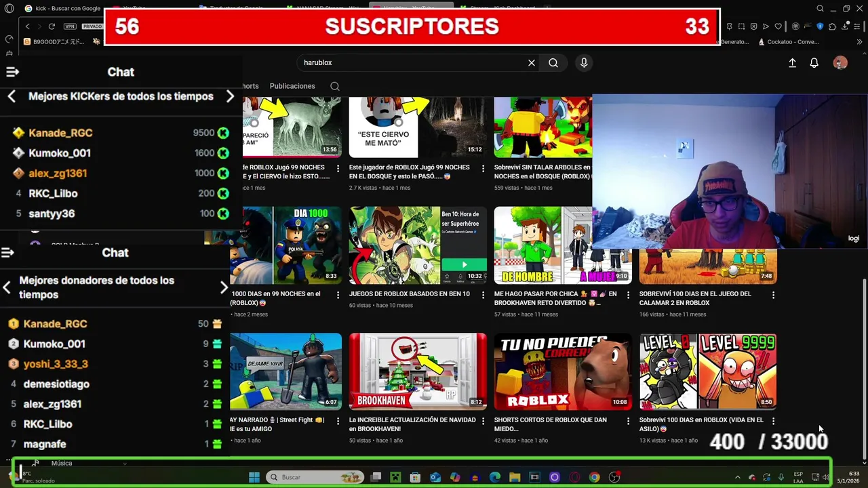Open title SOBREVIVÍ 100 DIAS EN EL JUEGO DEL CALAMAR
868x488 pixels.
(x=695, y=298)
